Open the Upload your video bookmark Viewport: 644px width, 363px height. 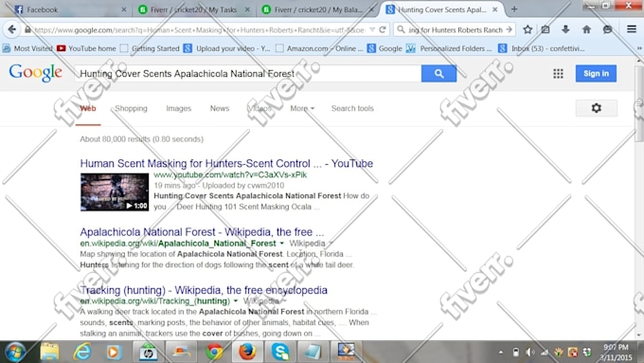tap(227, 48)
